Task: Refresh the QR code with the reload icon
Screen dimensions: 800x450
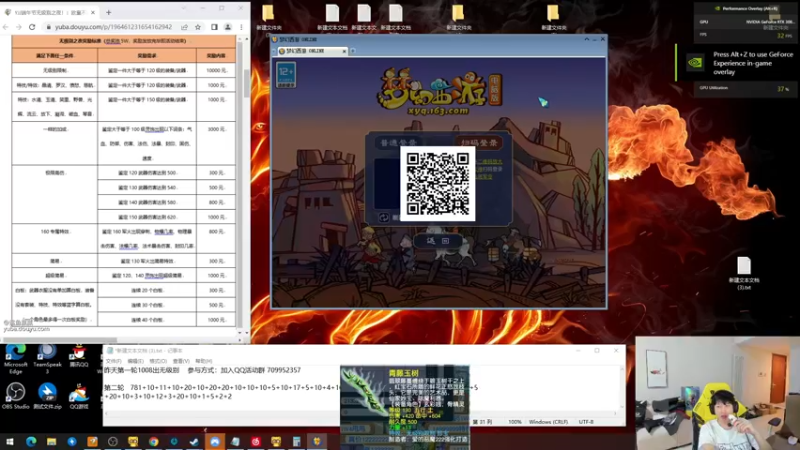Action: coord(384,217)
